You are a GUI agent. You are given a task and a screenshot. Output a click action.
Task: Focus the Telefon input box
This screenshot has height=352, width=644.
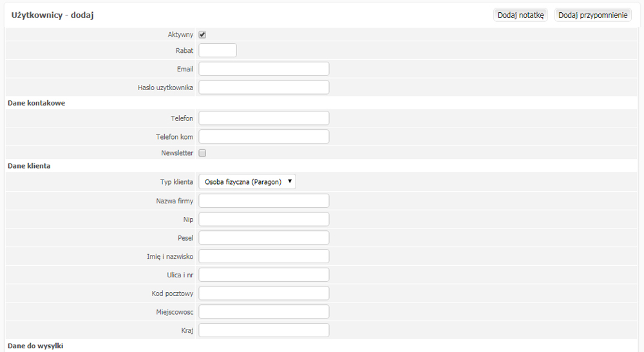pos(263,118)
